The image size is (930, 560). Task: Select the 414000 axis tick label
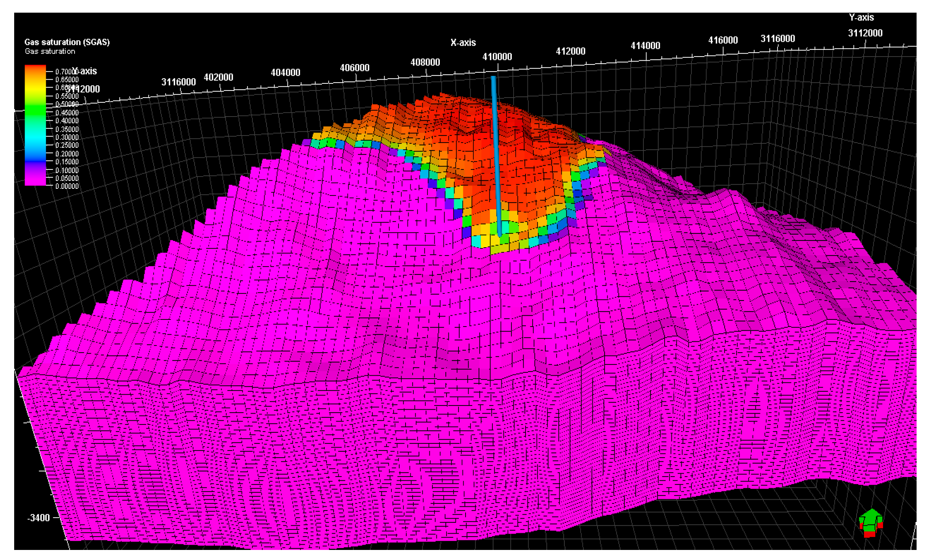click(646, 46)
